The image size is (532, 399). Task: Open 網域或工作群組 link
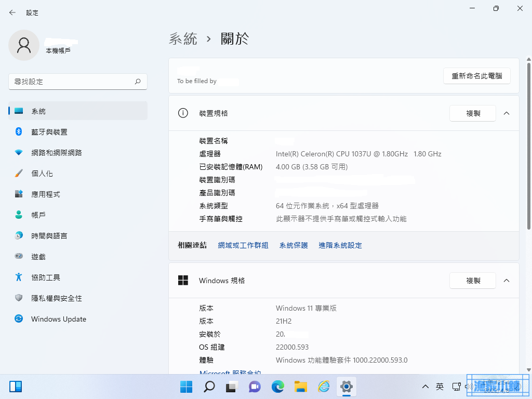pyautogui.click(x=243, y=245)
